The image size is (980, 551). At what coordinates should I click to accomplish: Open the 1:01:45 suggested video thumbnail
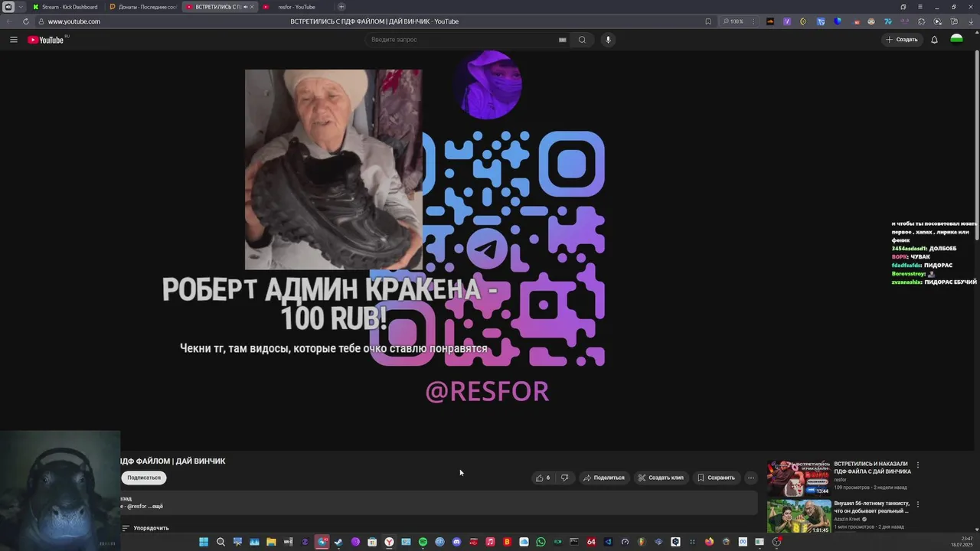pos(799,517)
